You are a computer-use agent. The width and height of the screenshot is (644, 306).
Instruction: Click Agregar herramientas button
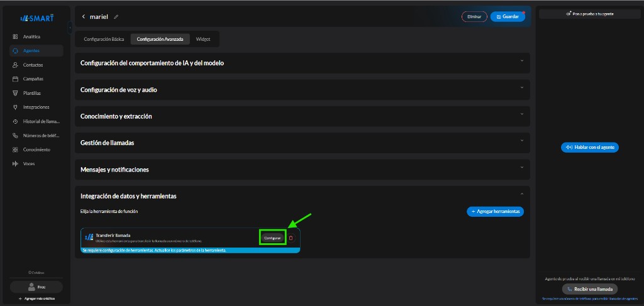[x=496, y=212]
